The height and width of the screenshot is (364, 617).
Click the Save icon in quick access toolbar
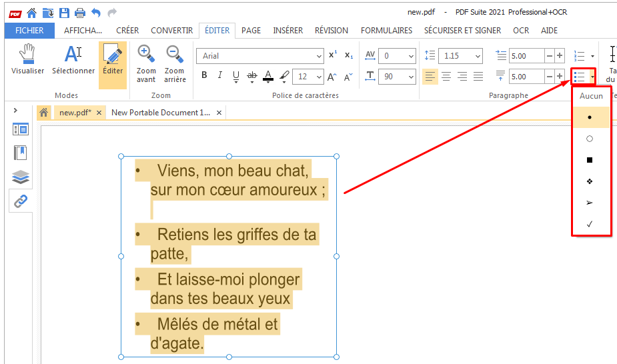(64, 13)
